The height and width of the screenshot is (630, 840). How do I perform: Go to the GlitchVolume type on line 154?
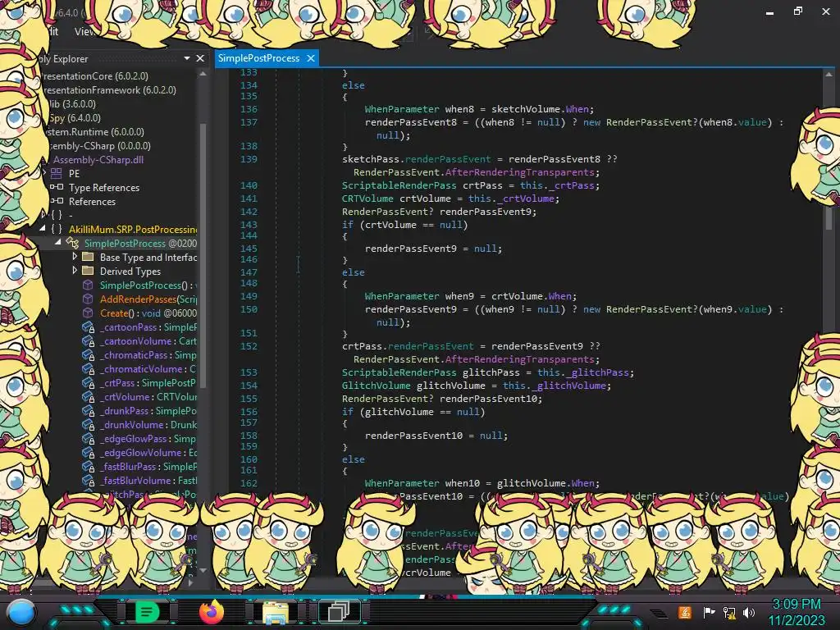click(376, 386)
